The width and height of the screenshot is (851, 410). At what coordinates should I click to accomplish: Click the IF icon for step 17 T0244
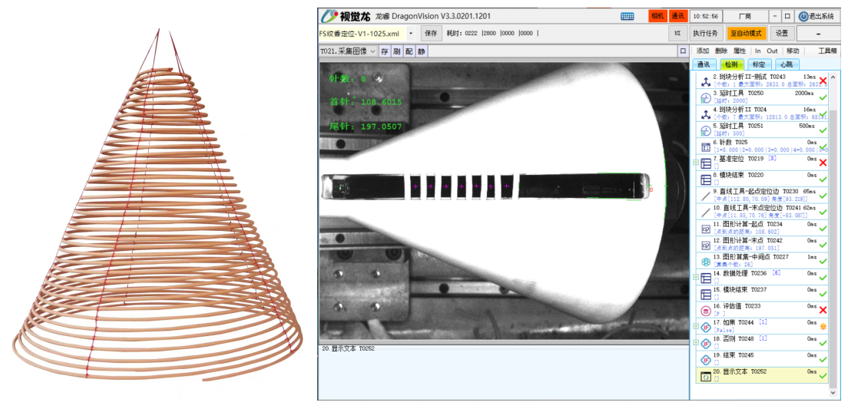pyautogui.click(x=706, y=327)
